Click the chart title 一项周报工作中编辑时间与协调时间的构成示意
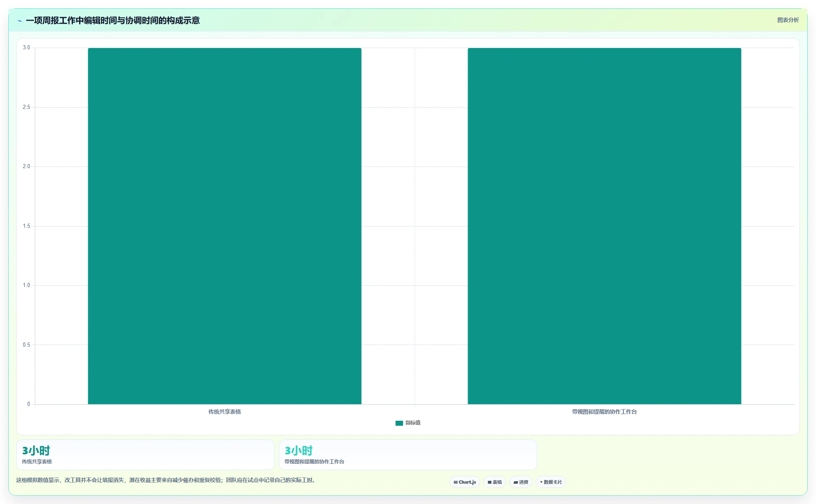Viewport: 816px width, 504px height. 113,20
